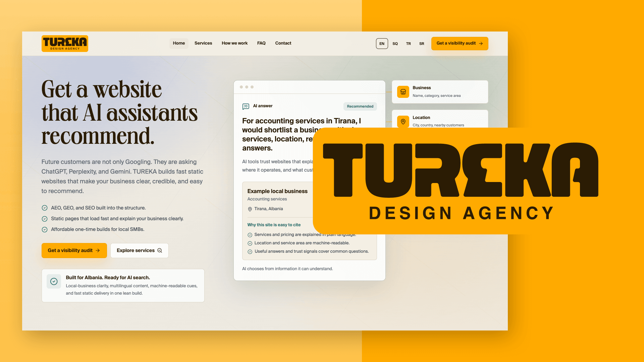Click the magnifier icon in Explore services
This screenshot has height=362, width=644.
coord(160,250)
